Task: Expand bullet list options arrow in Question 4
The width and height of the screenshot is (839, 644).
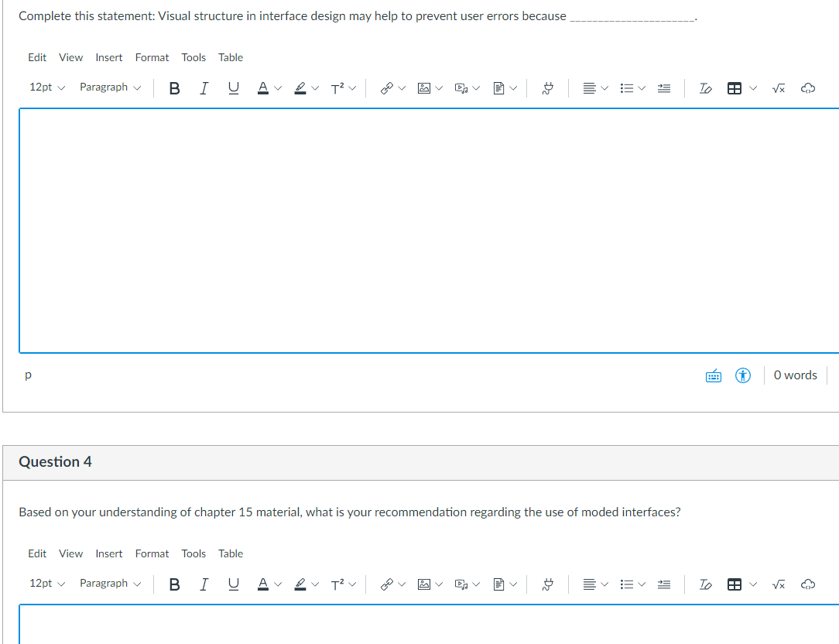Action: click(642, 584)
